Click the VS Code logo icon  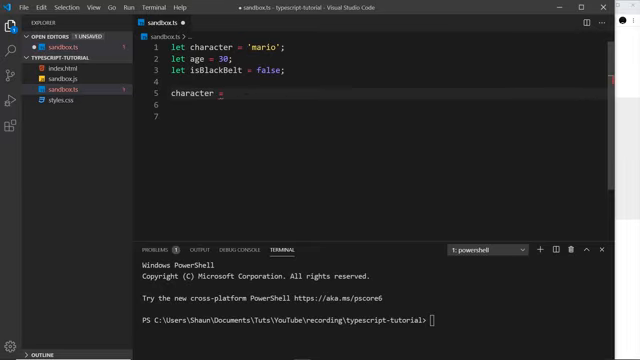coord(7,7)
